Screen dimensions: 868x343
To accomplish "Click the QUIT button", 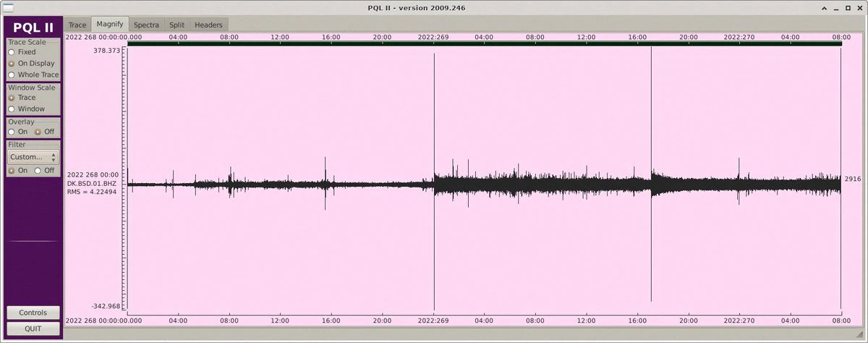I will (x=33, y=329).
